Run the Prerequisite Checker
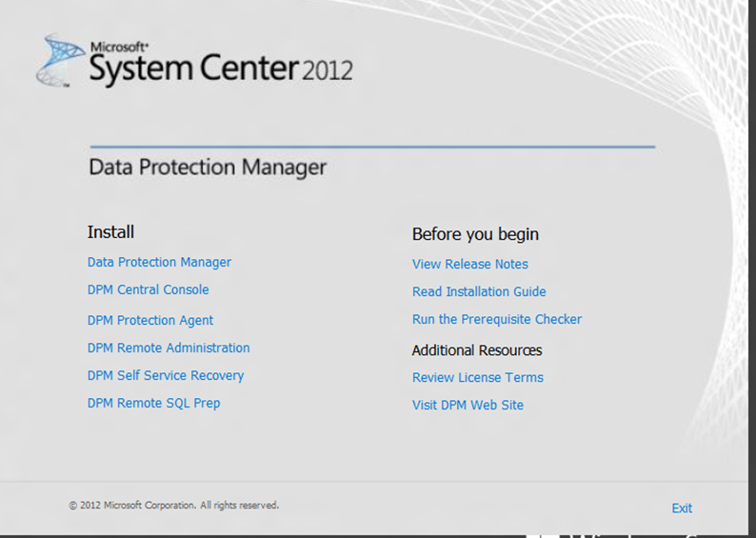756x538 pixels. [x=497, y=319]
